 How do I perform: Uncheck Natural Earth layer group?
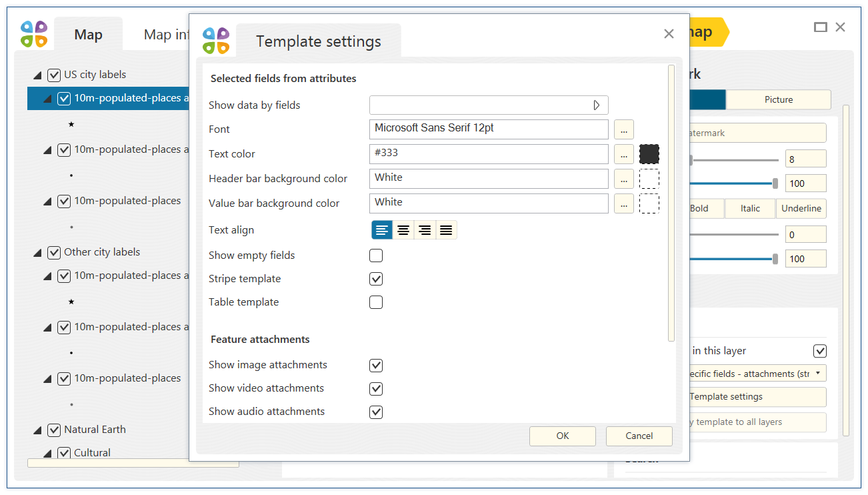[x=54, y=430]
